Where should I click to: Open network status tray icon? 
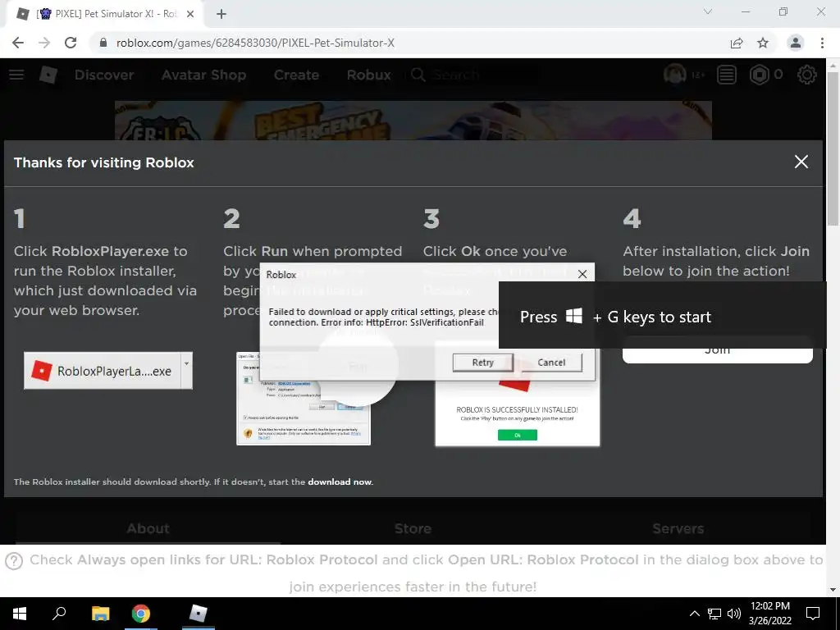pyautogui.click(x=714, y=614)
